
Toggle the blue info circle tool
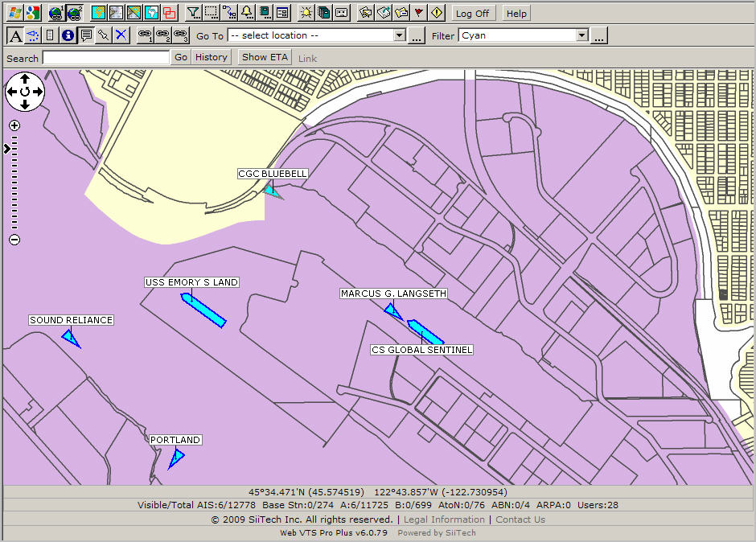68,35
